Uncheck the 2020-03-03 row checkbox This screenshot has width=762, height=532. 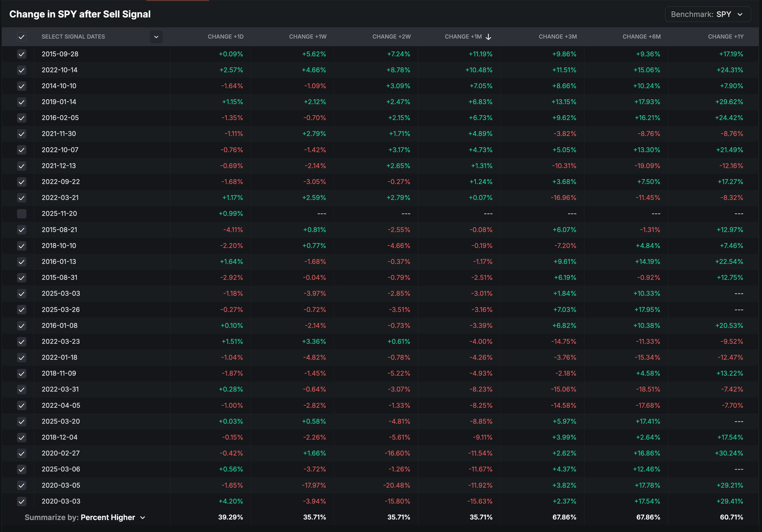(22, 501)
